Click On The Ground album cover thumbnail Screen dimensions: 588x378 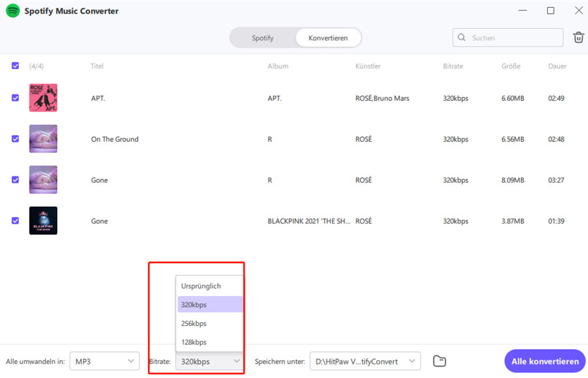43,139
